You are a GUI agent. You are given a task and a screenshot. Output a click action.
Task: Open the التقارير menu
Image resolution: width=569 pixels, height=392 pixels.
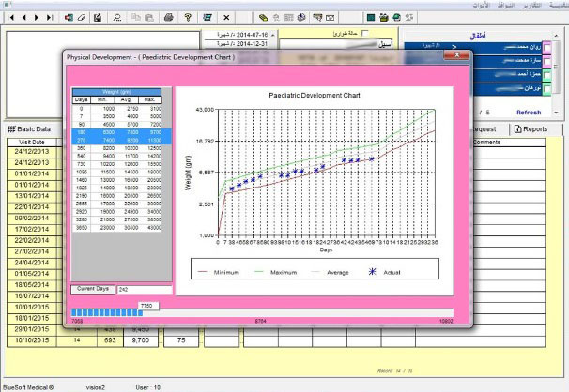tap(532, 5)
